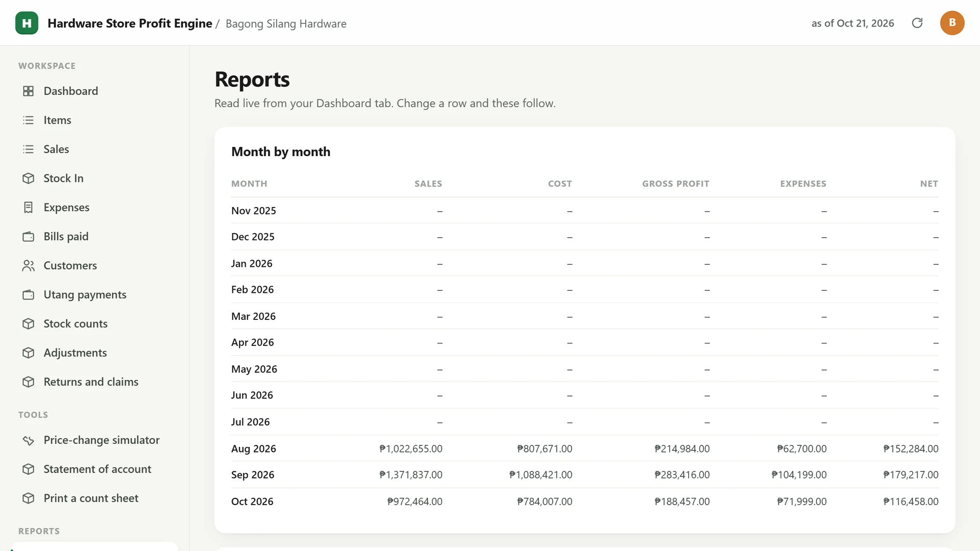Click the Expenses receipt icon
The height and width of the screenshot is (551, 980).
29,207
